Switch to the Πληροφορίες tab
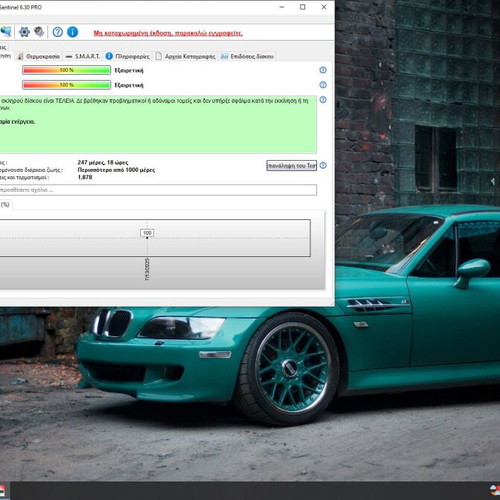The height and width of the screenshot is (500, 500). click(128, 57)
